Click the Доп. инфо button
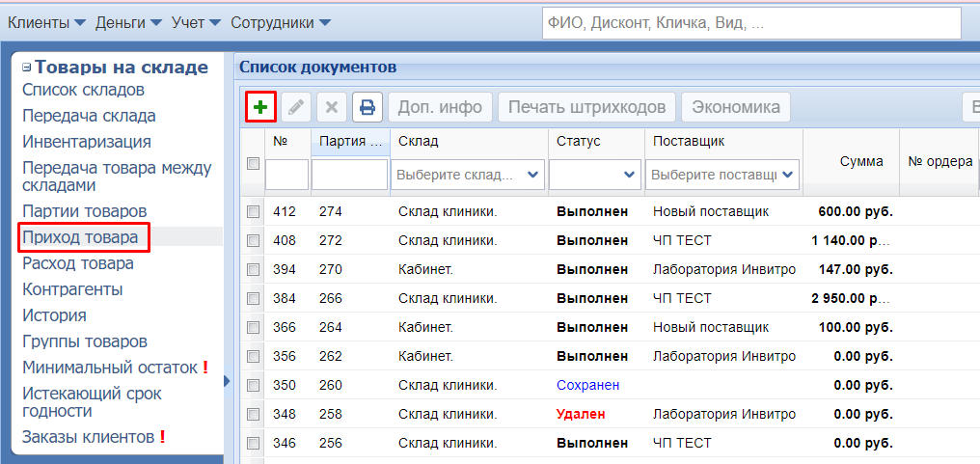The image size is (980, 464). click(x=440, y=107)
